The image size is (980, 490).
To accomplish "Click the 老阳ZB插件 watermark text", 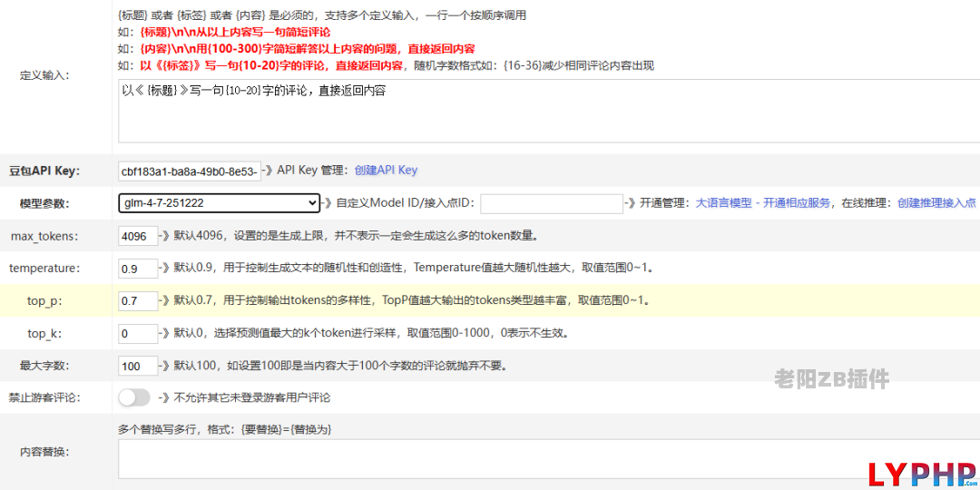I will [x=831, y=379].
